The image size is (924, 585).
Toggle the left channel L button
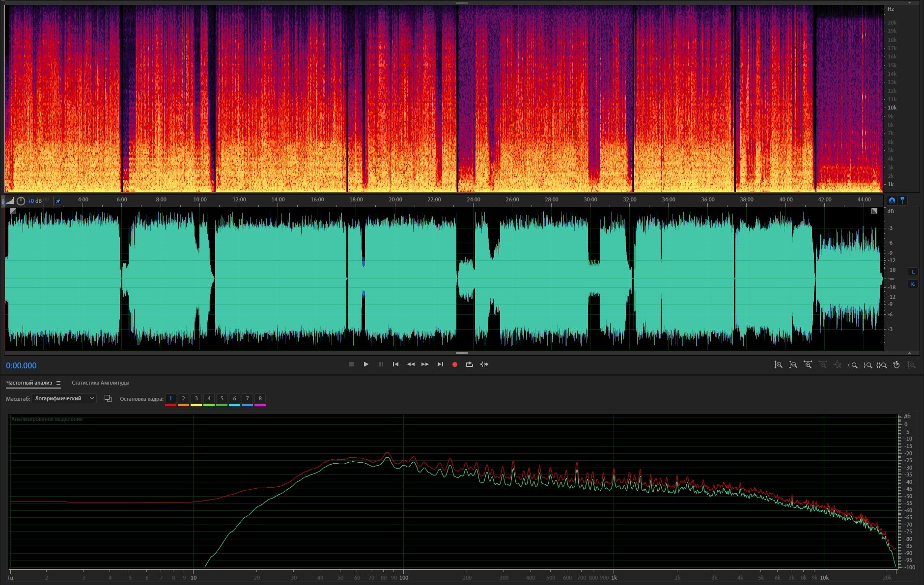913,272
